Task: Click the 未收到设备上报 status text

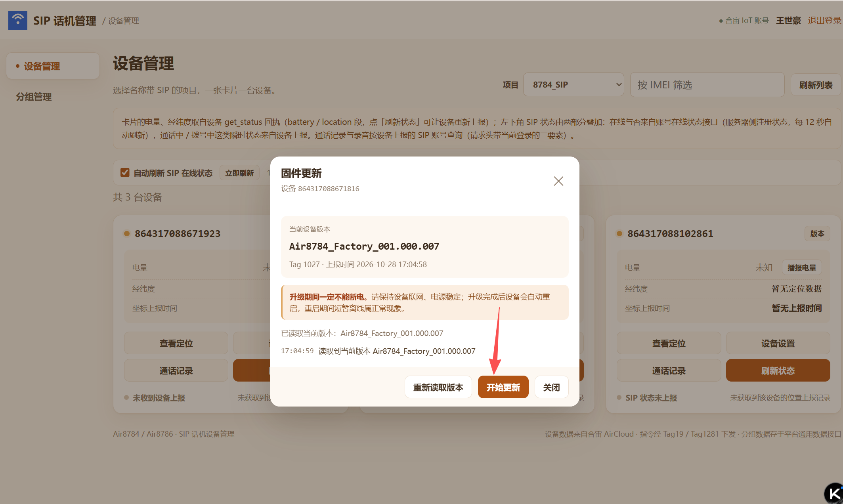Action: click(159, 398)
